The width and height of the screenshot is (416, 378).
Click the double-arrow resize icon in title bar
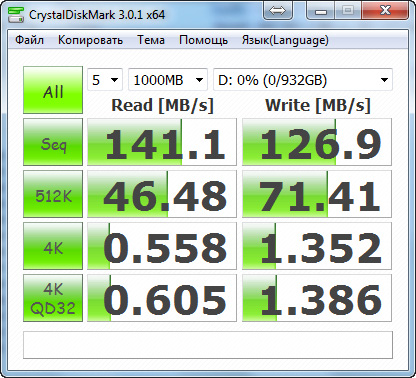click(x=277, y=11)
